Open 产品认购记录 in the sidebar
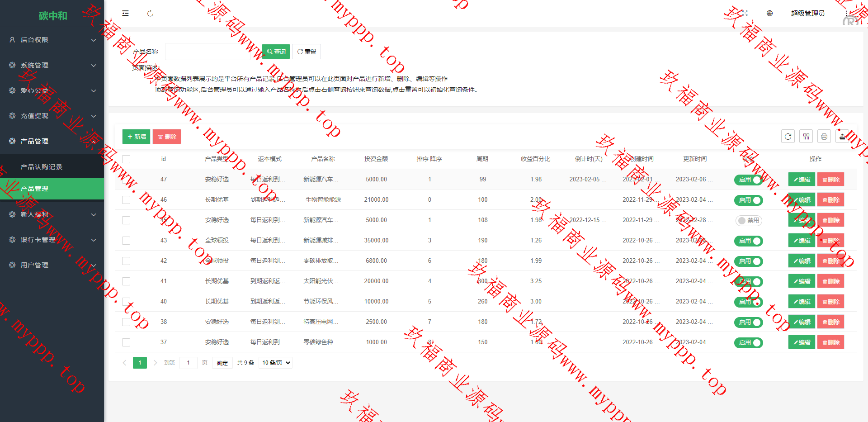The image size is (868, 422). click(x=42, y=167)
